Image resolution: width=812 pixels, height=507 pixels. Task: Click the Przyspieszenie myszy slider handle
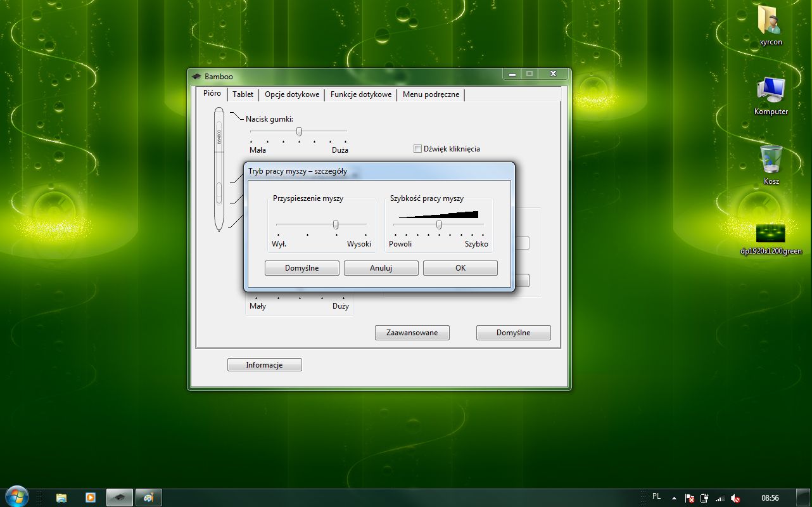click(x=336, y=224)
